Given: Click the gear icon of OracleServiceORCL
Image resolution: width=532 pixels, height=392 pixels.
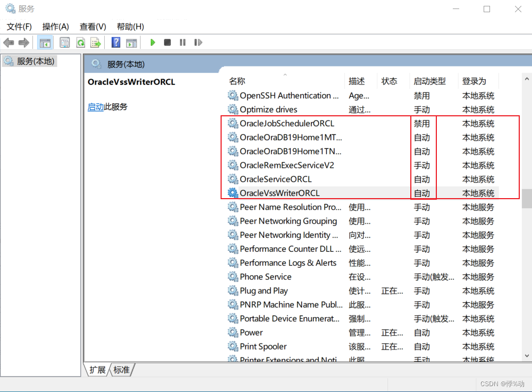Looking at the screenshot, I should 233,179.
